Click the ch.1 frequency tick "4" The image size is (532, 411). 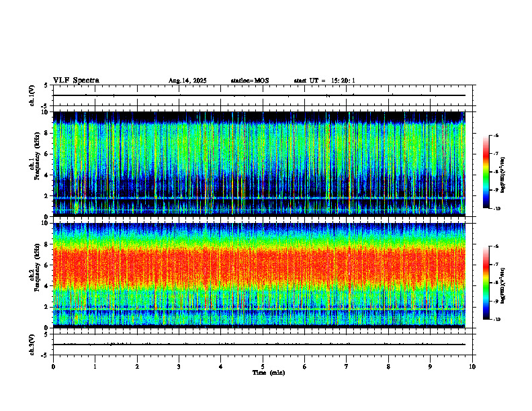(46, 175)
